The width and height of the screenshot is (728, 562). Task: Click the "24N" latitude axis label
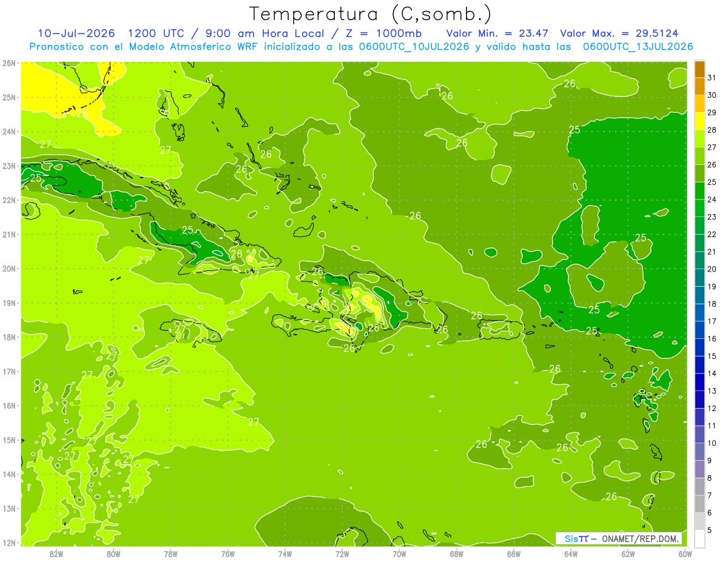9,132
